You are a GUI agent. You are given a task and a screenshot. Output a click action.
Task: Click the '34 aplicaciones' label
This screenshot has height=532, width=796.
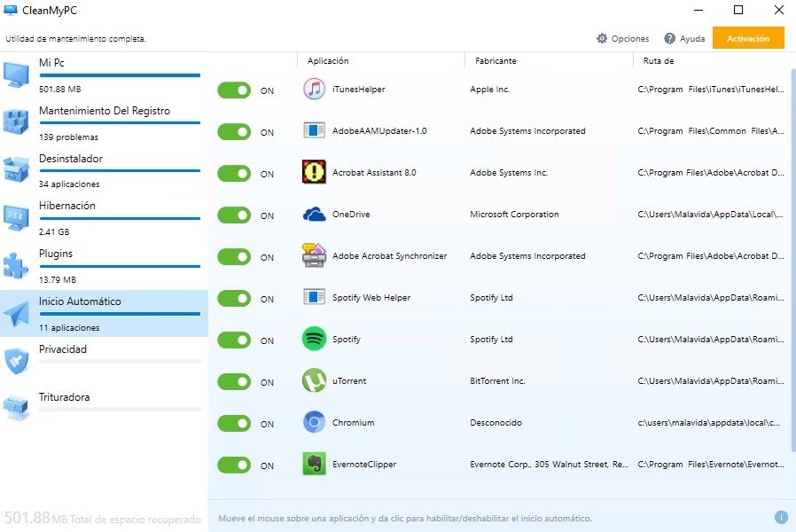click(x=69, y=184)
